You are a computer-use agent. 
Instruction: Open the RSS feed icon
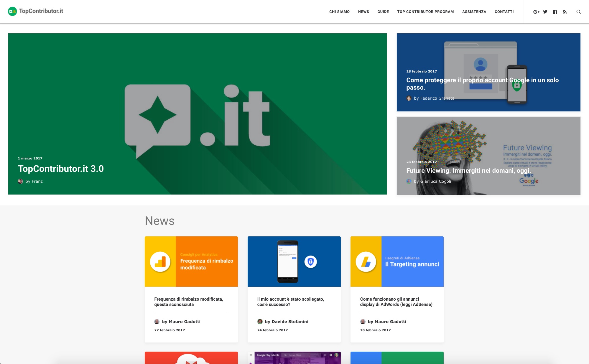point(565,12)
